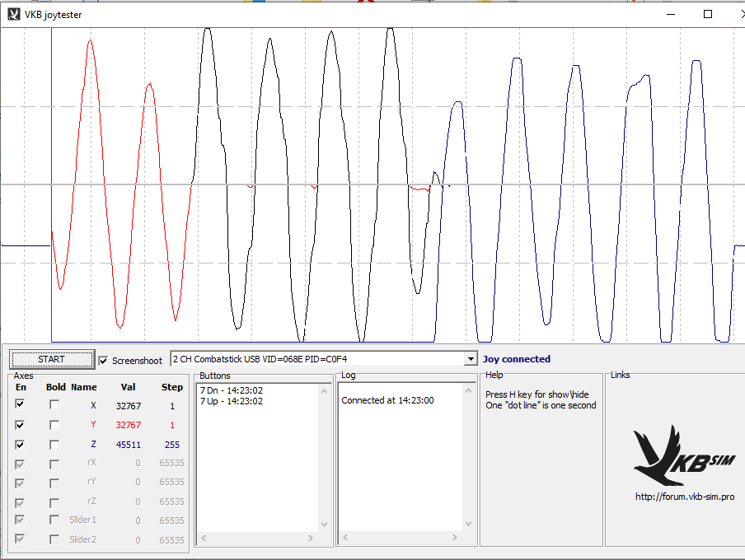Enable Bold for the Z axis
Screen dimensions: 745x560
click(54, 445)
